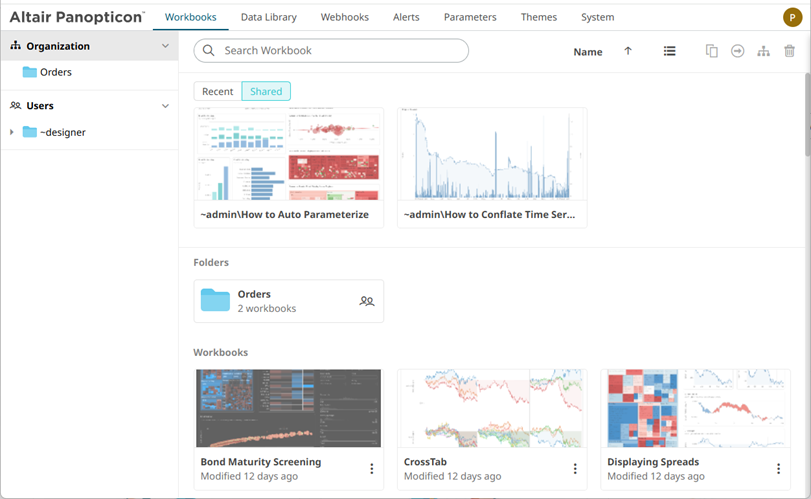Image resolution: width=811 pixels, height=499 pixels.
Task: Open options menu for Displaying Spreads
Action: click(778, 468)
